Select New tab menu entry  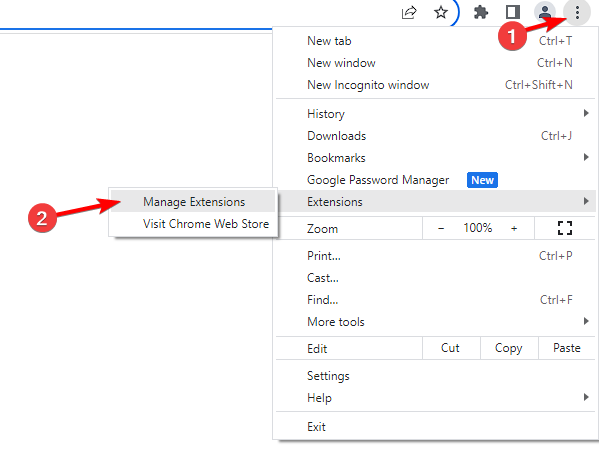click(x=435, y=41)
